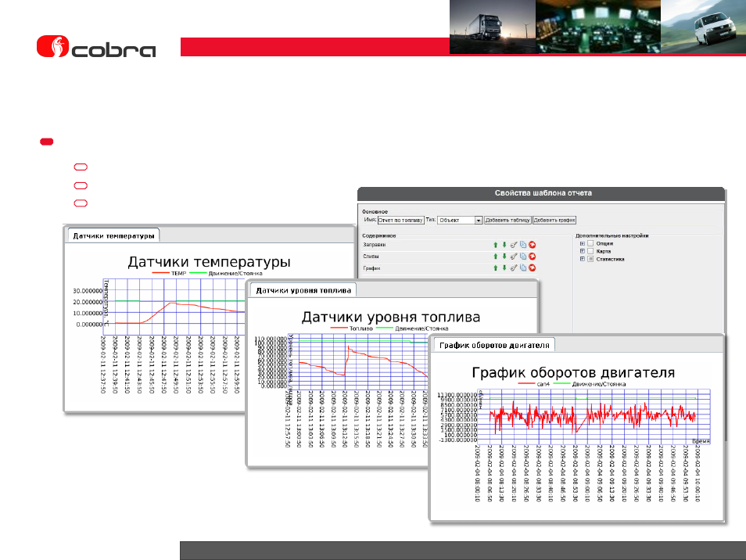This screenshot has height=560, width=746.
Task: Move Заправки row up with green arrow
Action: (x=495, y=245)
